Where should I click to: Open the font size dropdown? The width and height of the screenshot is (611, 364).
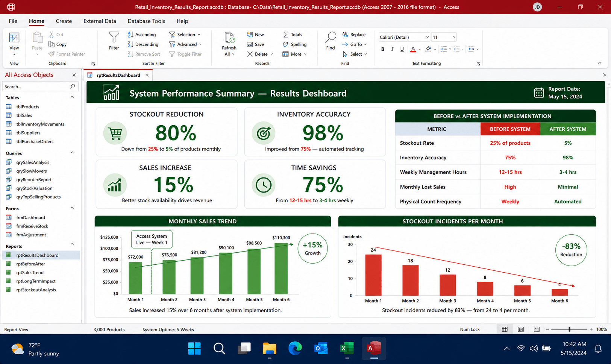click(x=454, y=37)
